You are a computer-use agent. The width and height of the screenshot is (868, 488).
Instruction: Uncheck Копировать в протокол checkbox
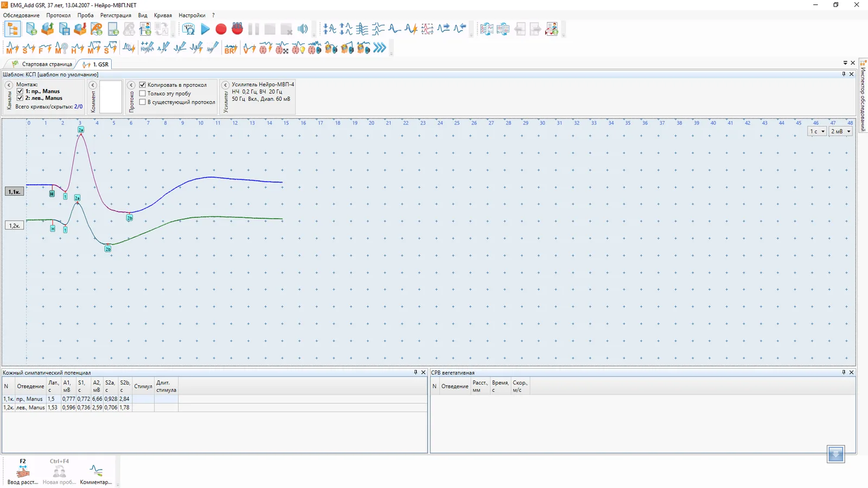pyautogui.click(x=143, y=85)
